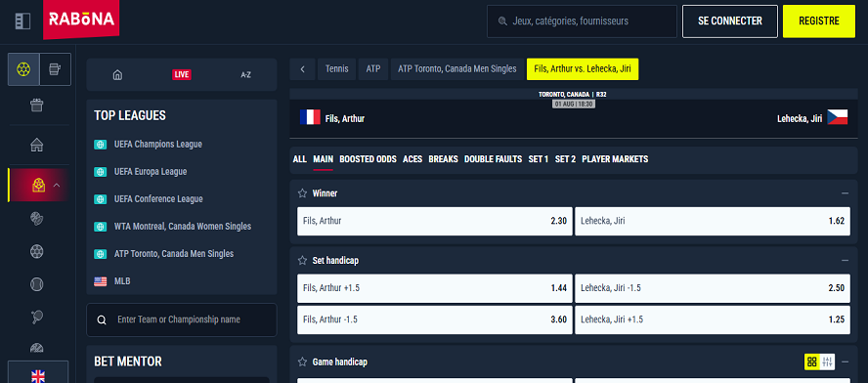This screenshot has width=868, height=383.
Task: Select the tennis ball icon in sidebar
Action: pyautogui.click(x=36, y=284)
